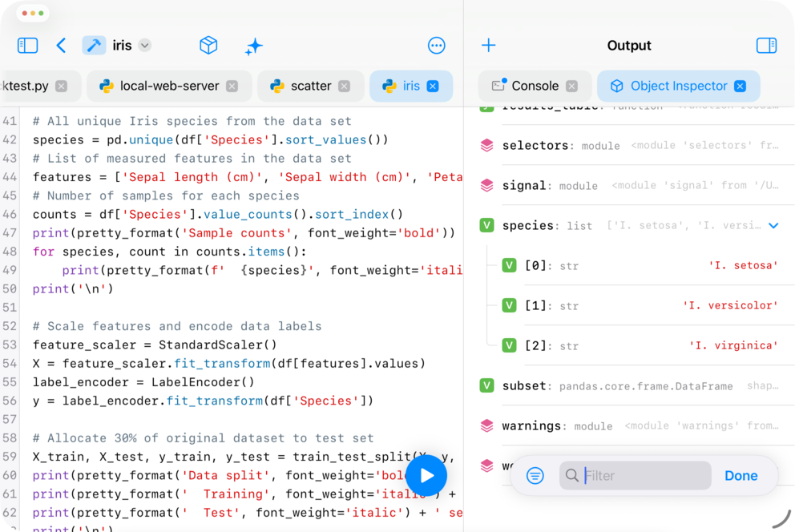The width and height of the screenshot is (795, 532).
Task: Collapse the species list chevron
Action: [x=773, y=225]
